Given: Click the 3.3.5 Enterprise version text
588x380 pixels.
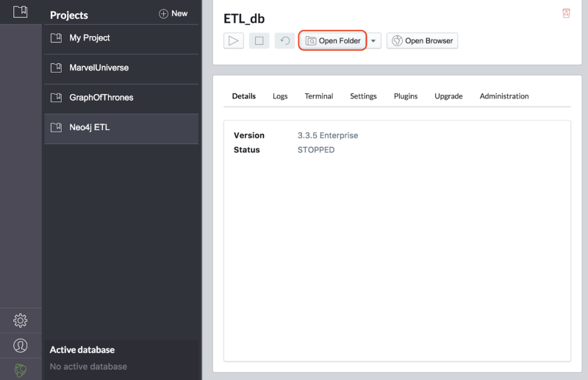Looking at the screenshot, I should (x=328, y=135).
